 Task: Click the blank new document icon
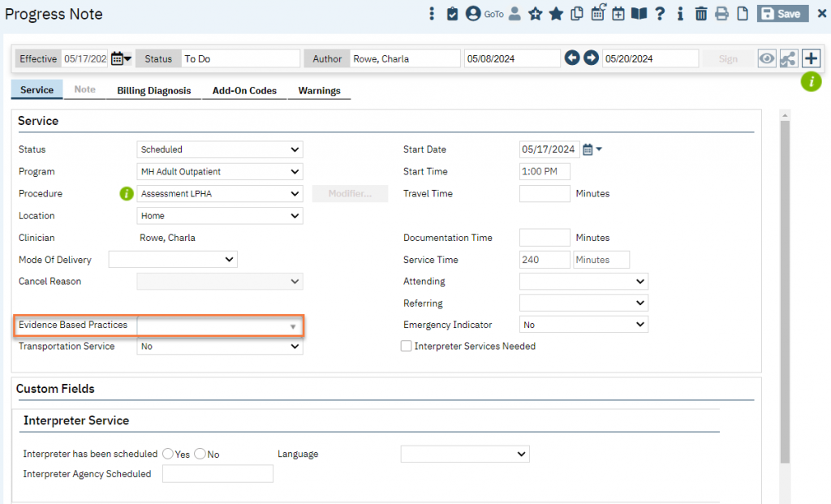coord(743,14)
